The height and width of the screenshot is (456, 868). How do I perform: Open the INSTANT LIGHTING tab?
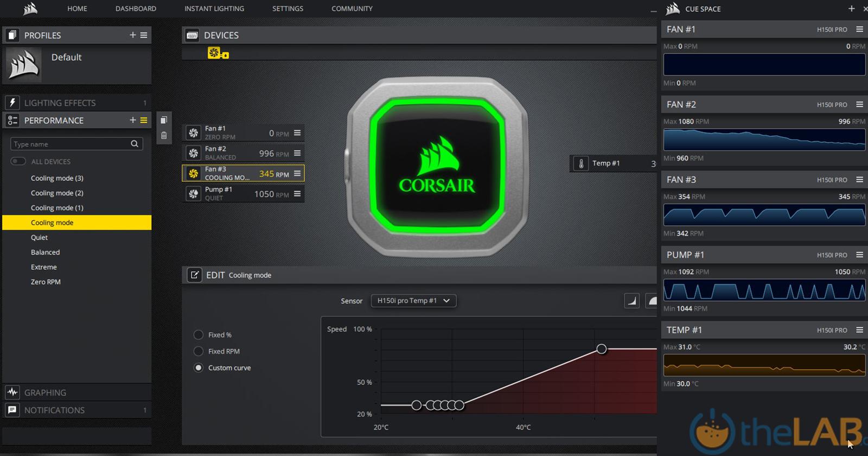214,9
